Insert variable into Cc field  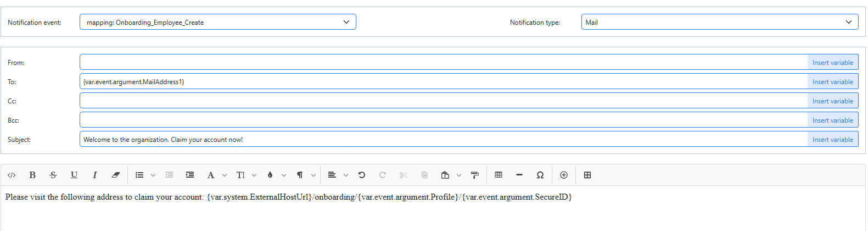click(833, 101)
